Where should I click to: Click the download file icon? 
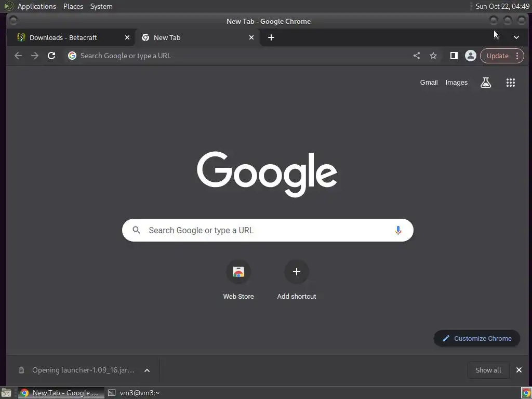point(21,370)
